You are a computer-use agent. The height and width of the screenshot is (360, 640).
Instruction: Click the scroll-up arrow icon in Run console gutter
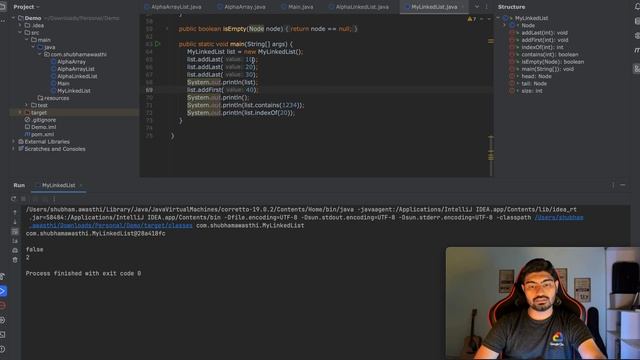[x=15, y=213]
